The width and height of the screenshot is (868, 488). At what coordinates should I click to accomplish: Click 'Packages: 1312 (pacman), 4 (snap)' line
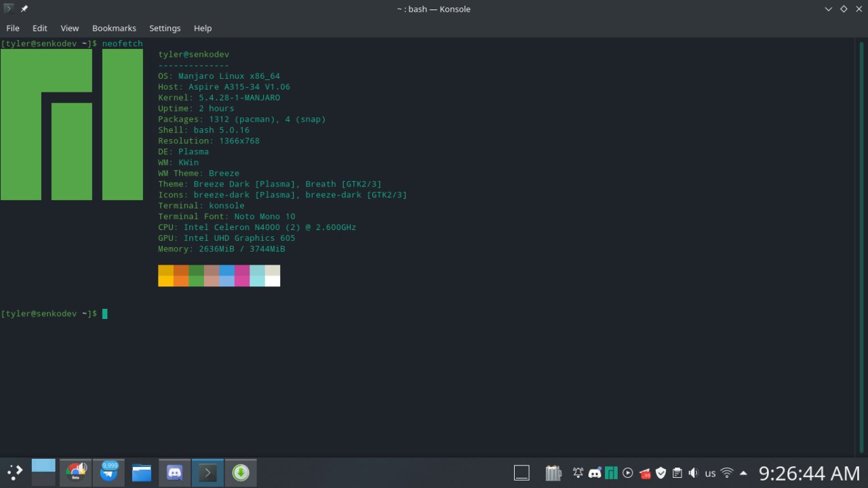point(242,119)
